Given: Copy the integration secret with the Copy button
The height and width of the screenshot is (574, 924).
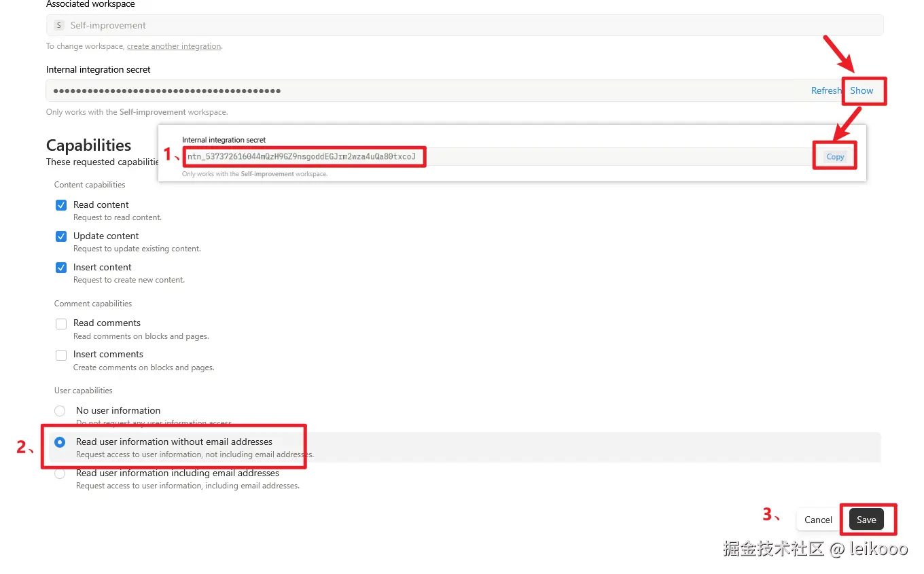Looking at the screenshot, I should click(x=835, y=157).
